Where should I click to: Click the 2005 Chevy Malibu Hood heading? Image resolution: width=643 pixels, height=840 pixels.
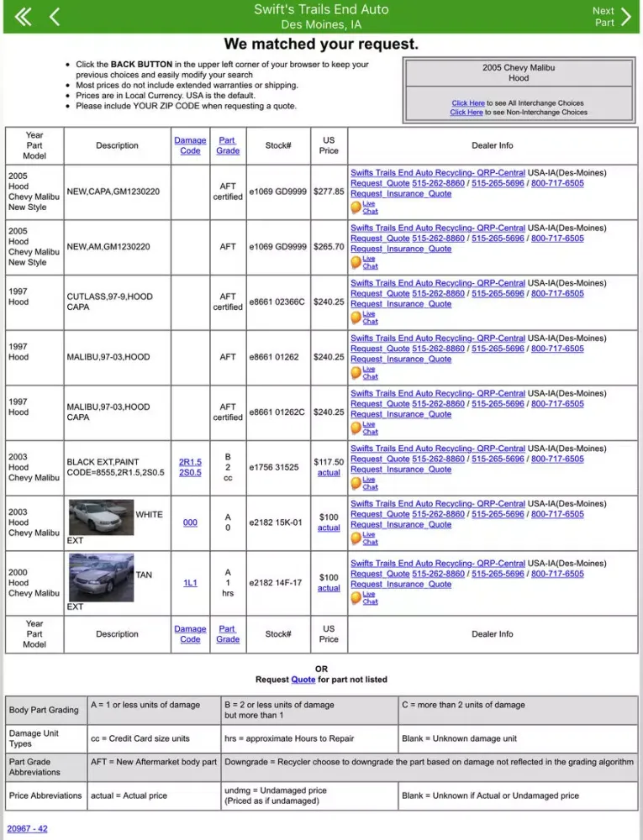click(519, 73)
